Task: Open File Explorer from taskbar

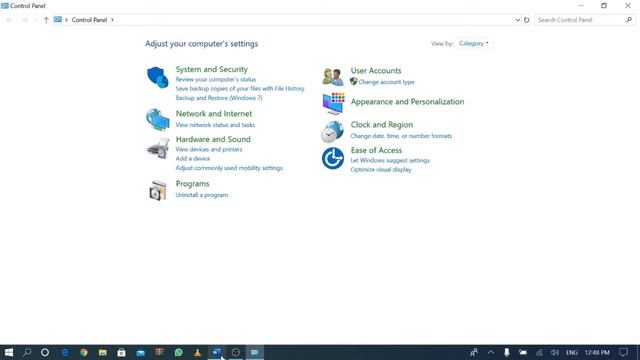Action: coord(102,352)
